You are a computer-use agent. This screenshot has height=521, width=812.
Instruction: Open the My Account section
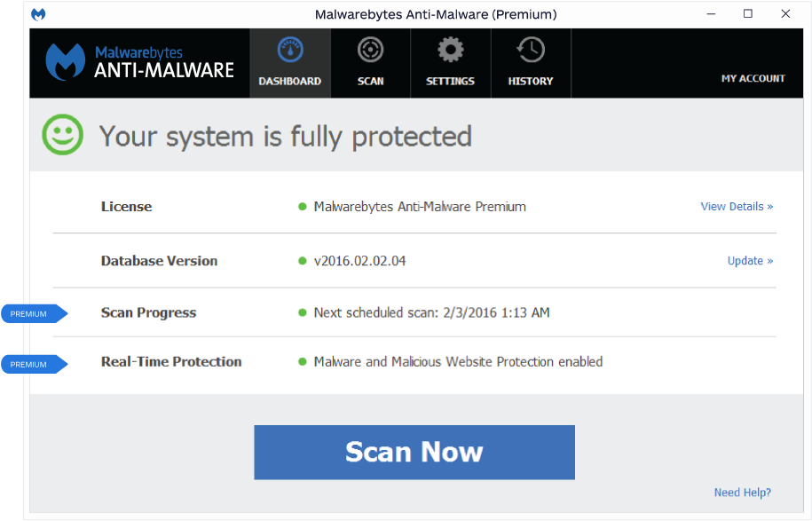753,78
